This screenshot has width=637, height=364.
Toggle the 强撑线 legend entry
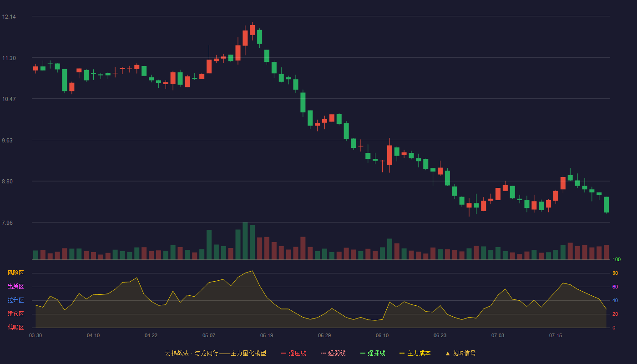click(x=373, y=353)
